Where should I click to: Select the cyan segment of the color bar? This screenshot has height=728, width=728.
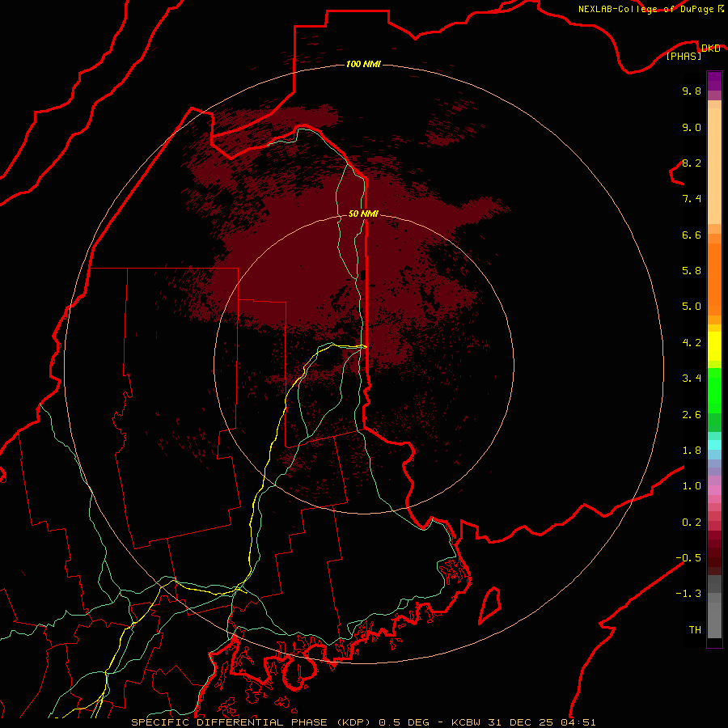(714, 445)
